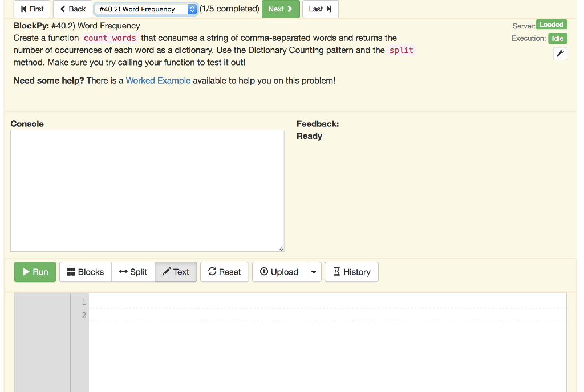Enable Split view mode
584x392 pixels.
point(133,272)
